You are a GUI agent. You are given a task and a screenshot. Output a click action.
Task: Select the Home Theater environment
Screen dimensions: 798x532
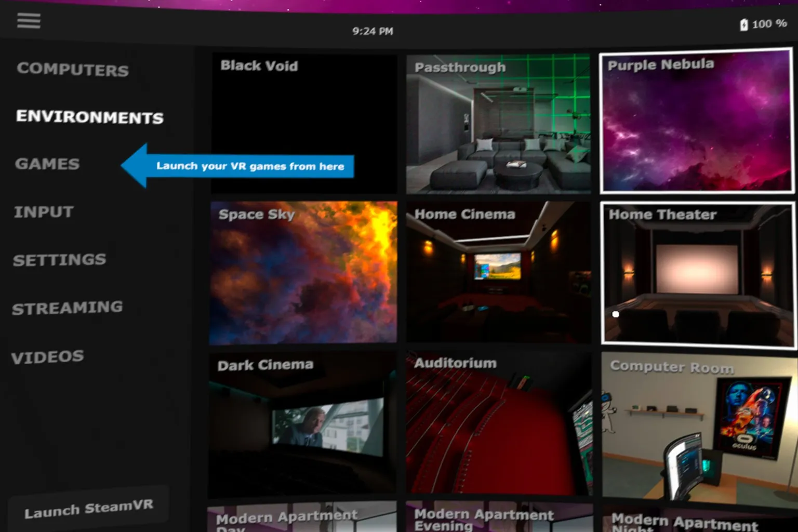(697, 274)
